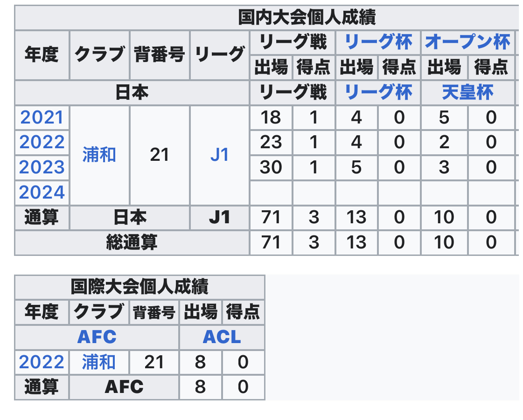Open the 2024 season link
The image size is (523, 420).
point(42,192)
